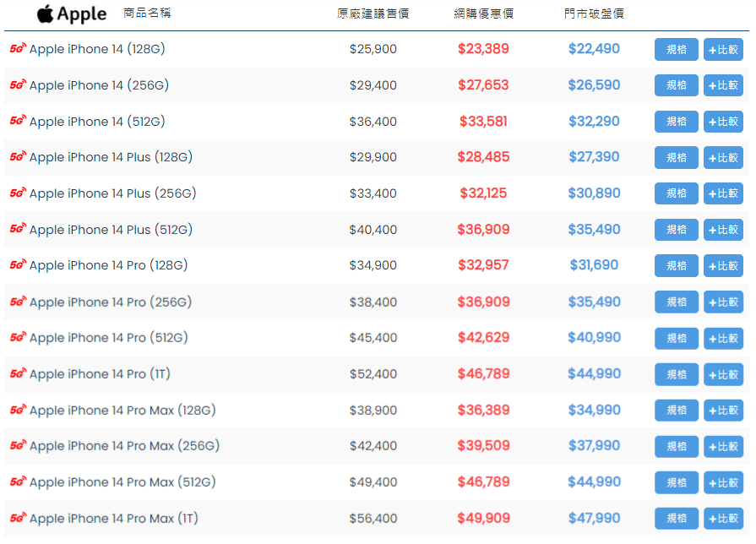Click online price $32,125
The height and width of the screenshot is (544, 756).
[483, 193]
